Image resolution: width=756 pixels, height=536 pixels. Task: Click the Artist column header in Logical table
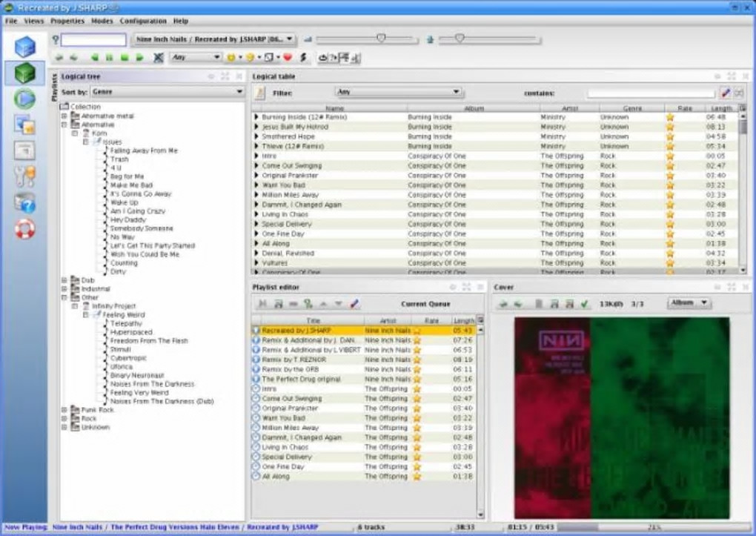[569, 108]
